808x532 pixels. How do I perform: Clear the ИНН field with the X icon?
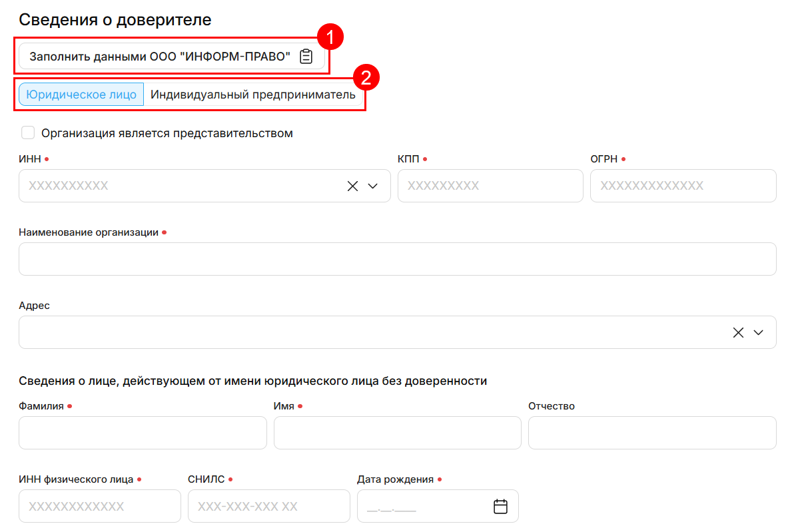click(x=352, y=186)
